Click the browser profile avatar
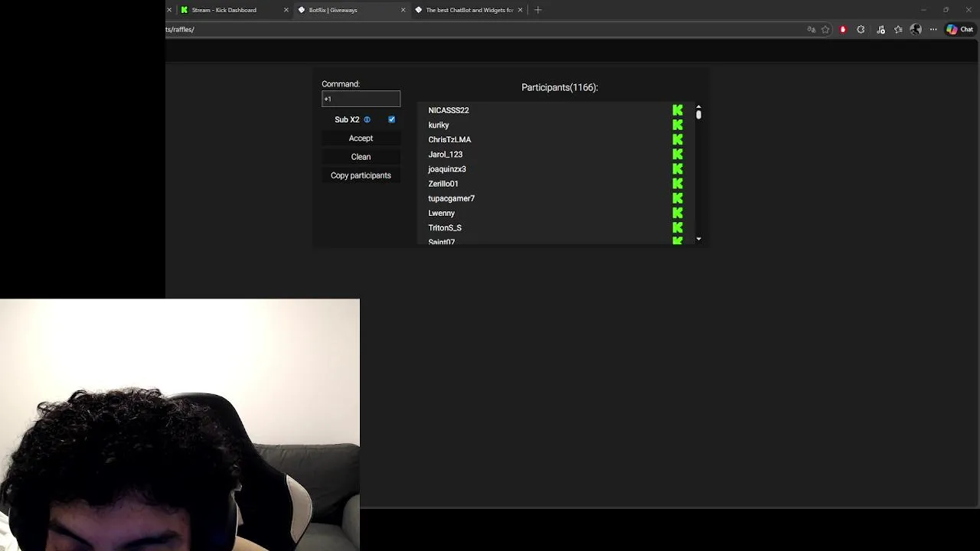This screenshot has width=980, height=551. pyautogui.click(x=916, y=29)
